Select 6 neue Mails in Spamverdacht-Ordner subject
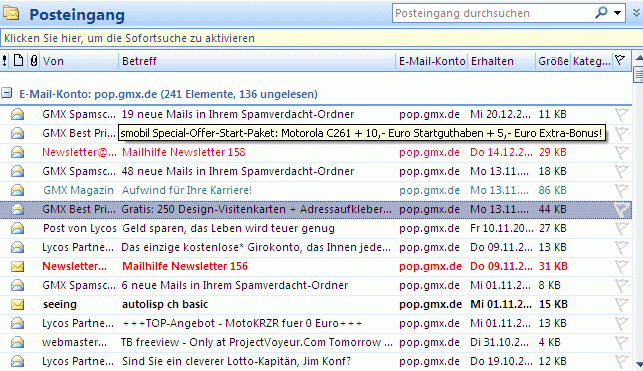This screenshot has height=371, width=643. pyautogui.click(x=235, y=285)
